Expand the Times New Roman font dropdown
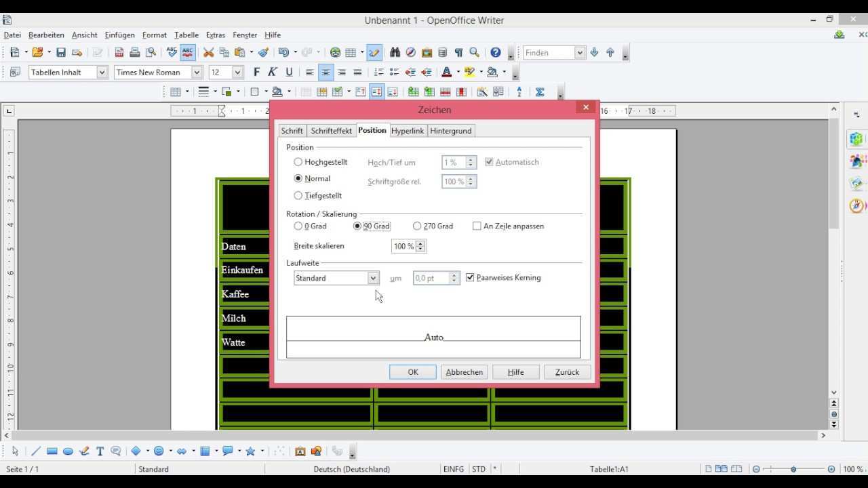The width and height of the screenshot is (868, 488). (197, 73)
